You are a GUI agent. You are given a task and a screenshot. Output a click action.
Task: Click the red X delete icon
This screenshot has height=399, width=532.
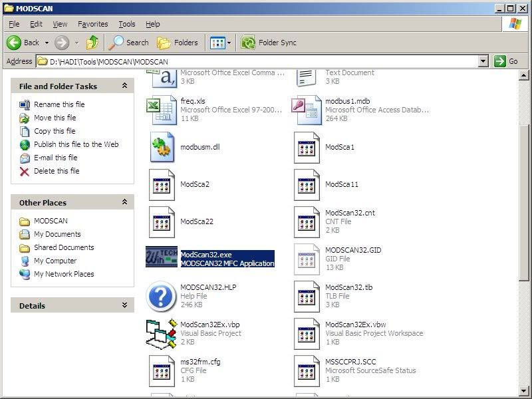click(x=25, y=172)
